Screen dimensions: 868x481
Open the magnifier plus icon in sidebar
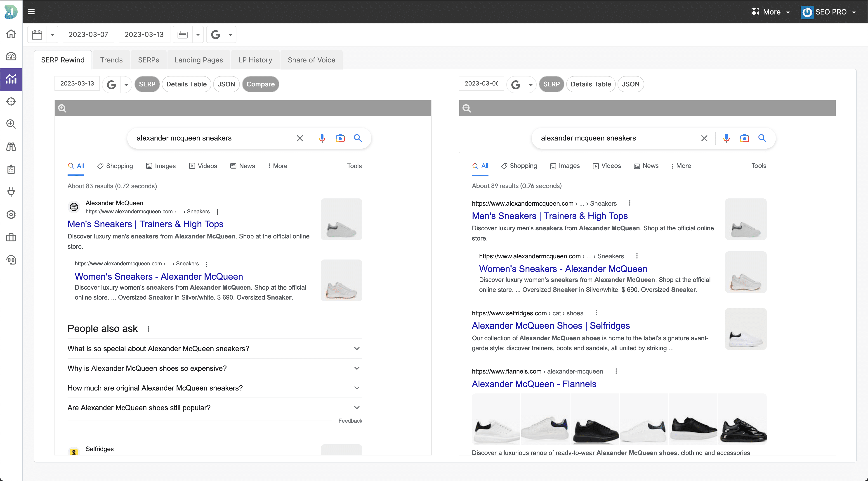11,124
